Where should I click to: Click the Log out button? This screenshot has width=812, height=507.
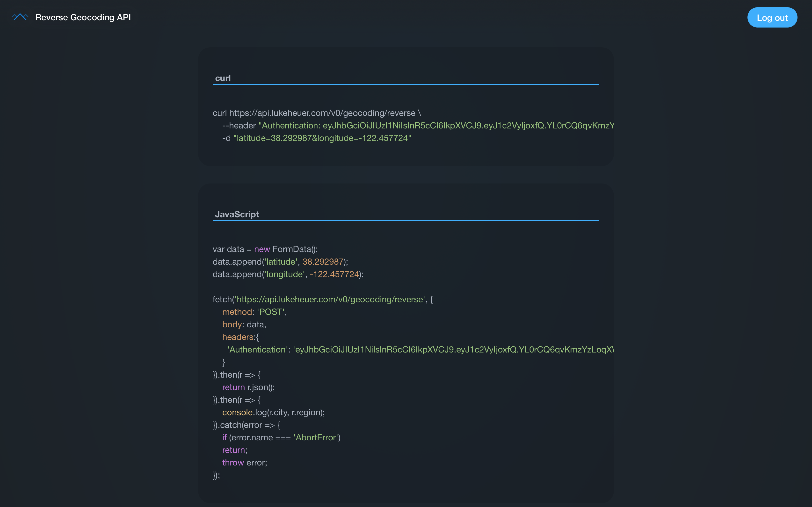coord(772,17)
